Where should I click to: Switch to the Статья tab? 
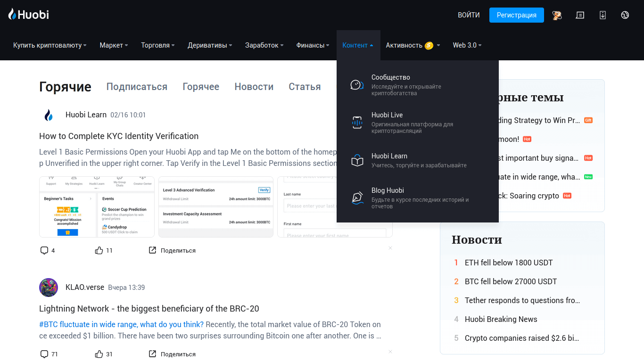(x=305, y=87)
